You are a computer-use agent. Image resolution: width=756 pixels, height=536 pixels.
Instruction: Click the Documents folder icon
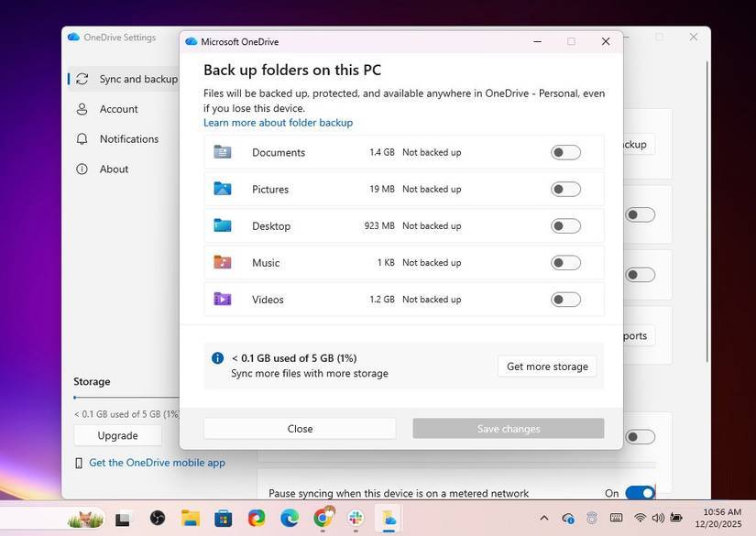[224, 152]
